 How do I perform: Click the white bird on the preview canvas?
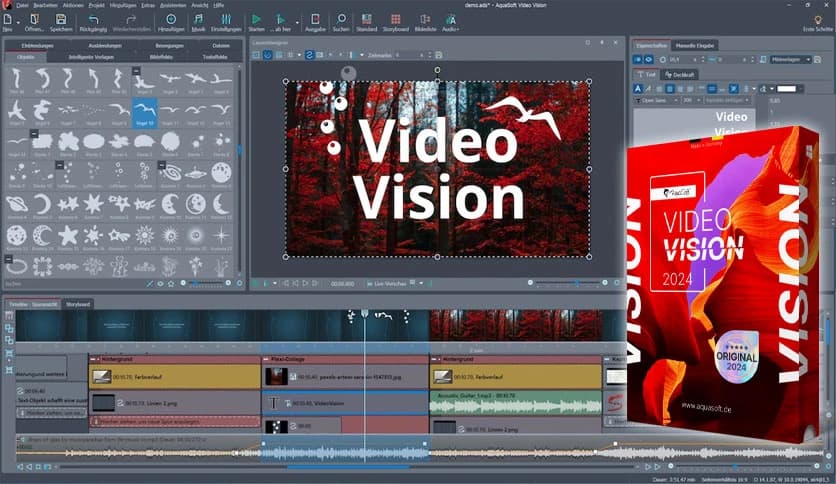point(524,114)
